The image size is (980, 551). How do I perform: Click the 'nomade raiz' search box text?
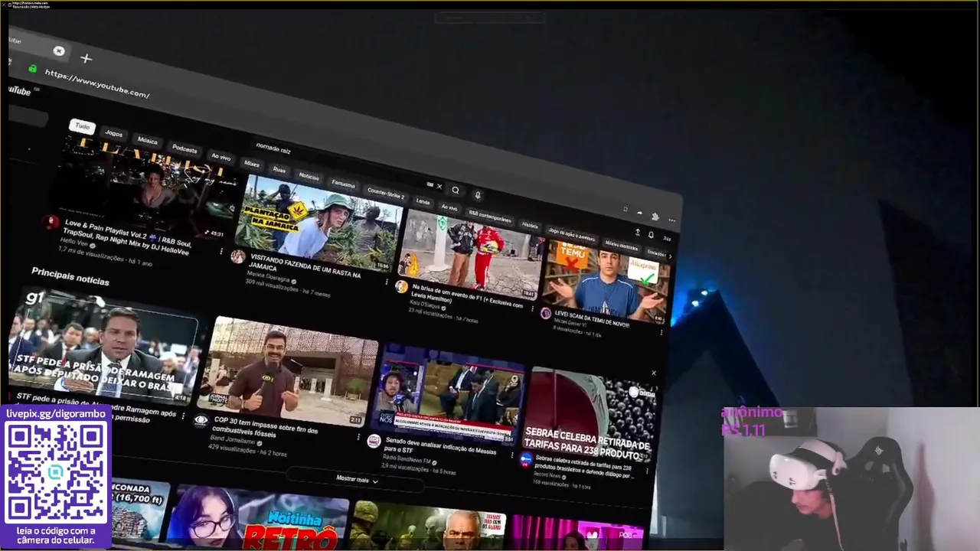[273, 149]
